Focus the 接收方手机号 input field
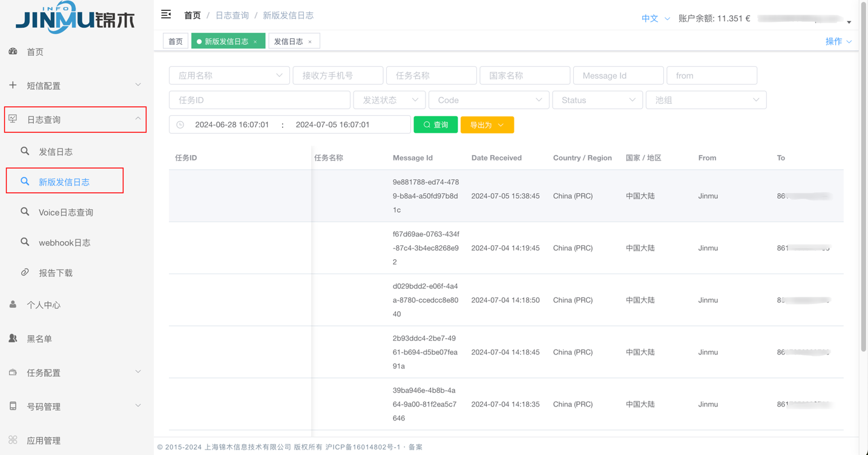 coord(338,75)
